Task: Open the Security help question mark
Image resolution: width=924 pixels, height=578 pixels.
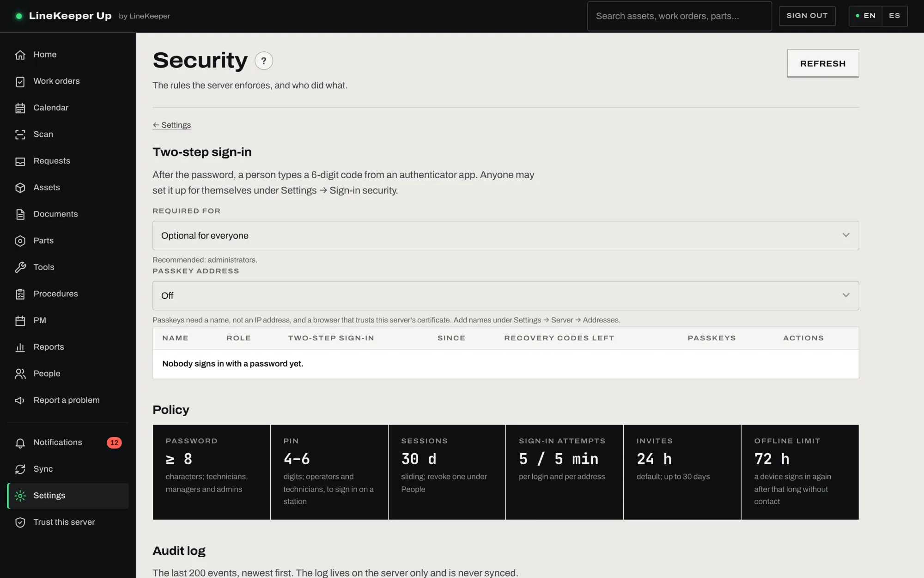Action: click(x=264, y=61)
